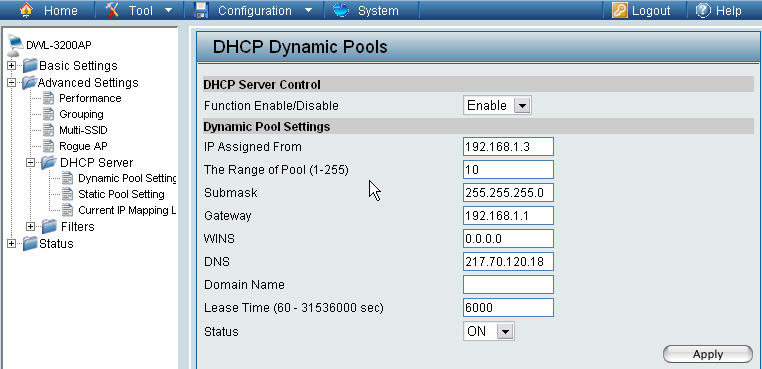Click the DWL-3200AP device icon

coord(16,46)
